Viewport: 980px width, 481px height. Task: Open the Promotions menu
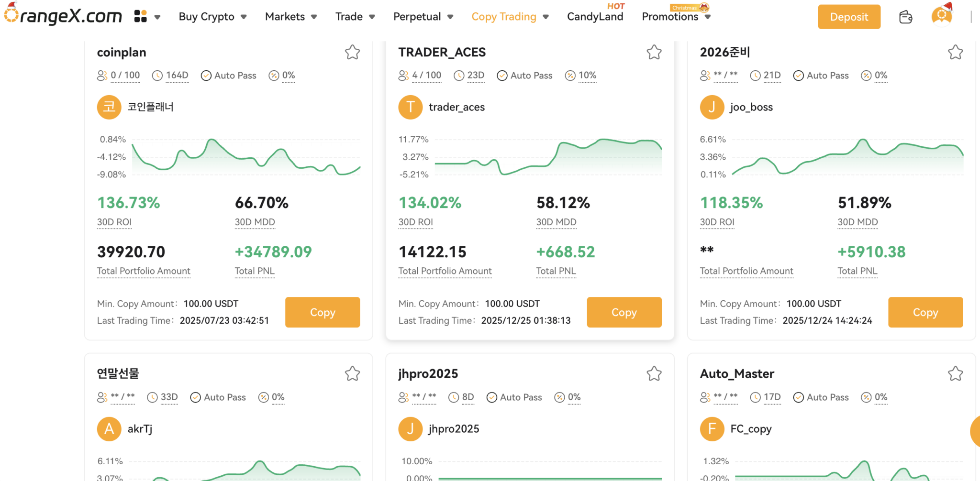pos(670,17)
